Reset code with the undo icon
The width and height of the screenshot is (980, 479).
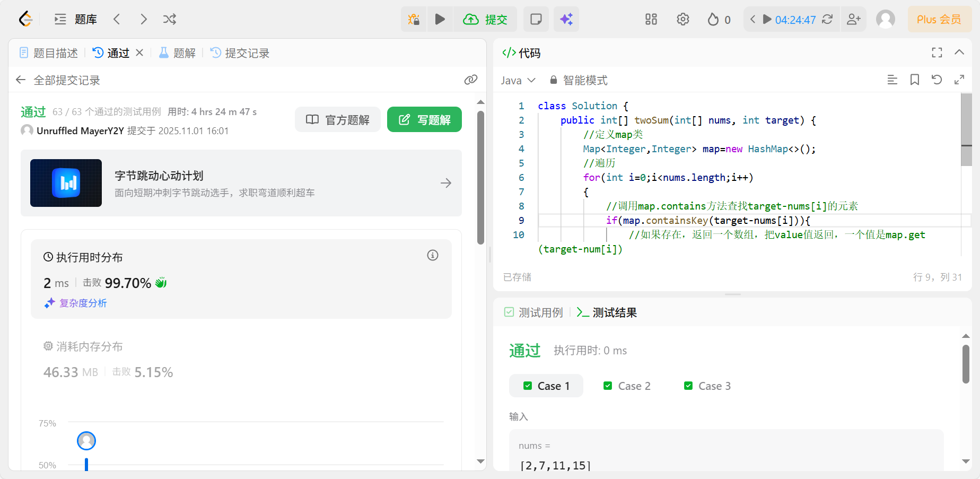(x=937, y=80)
